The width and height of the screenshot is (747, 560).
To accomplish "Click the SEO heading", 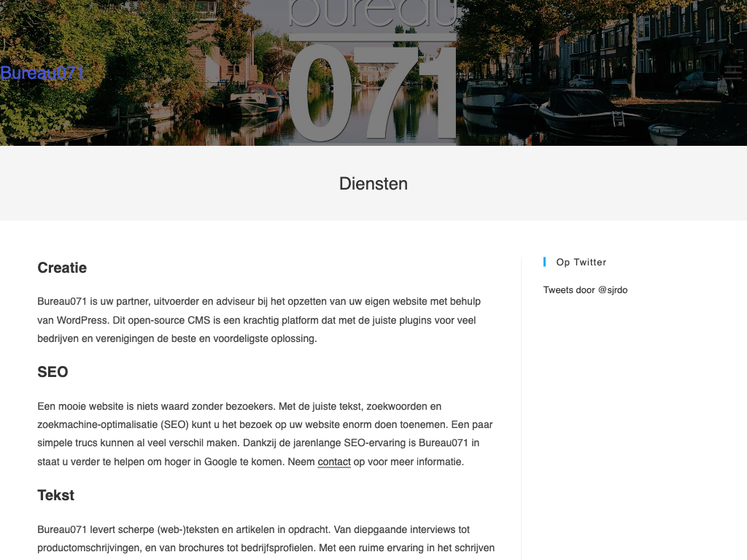I will coord(53,372).
